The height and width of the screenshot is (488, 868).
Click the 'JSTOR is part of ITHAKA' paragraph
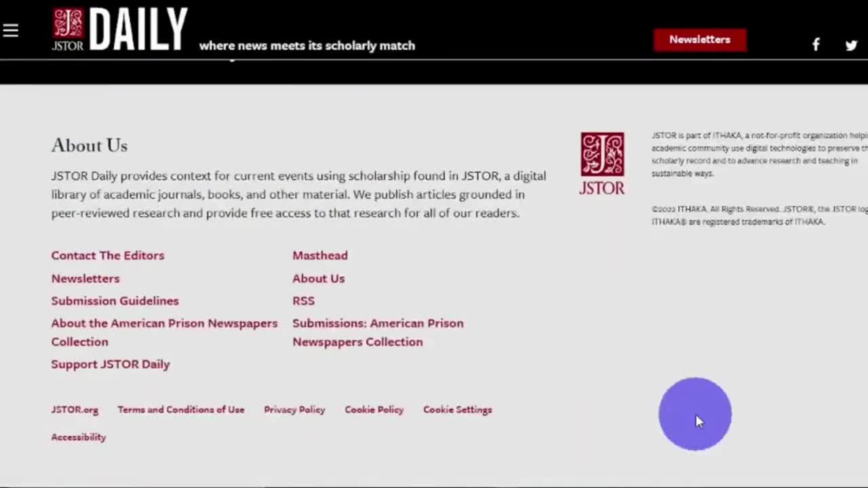[759, 155]
